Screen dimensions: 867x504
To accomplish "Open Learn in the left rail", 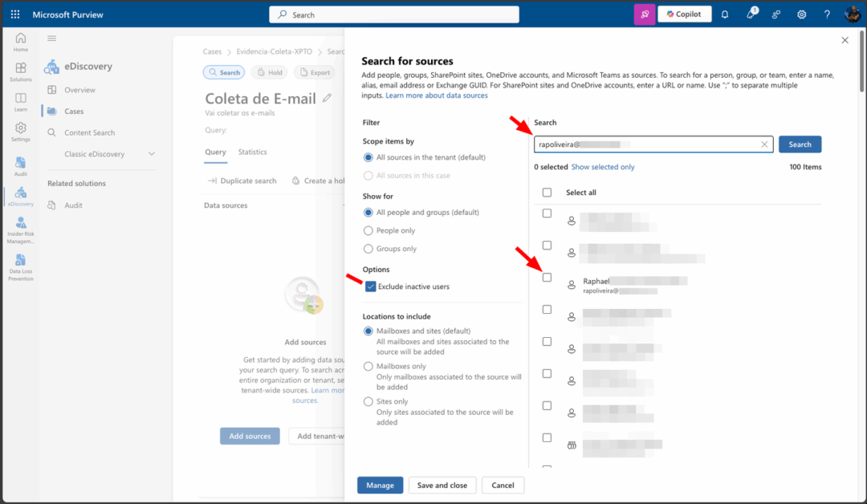I will (20, 102).
